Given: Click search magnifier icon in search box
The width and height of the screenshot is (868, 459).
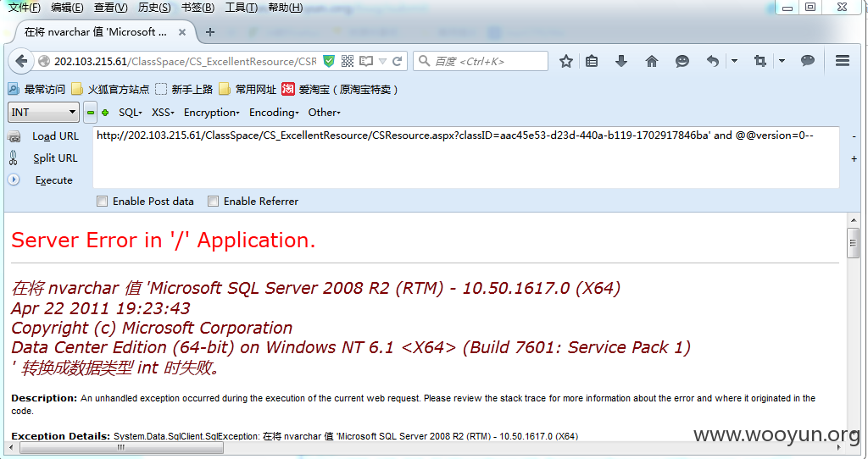Looking at the screenshot, I should pyautogui.click(x=424, y=61).
